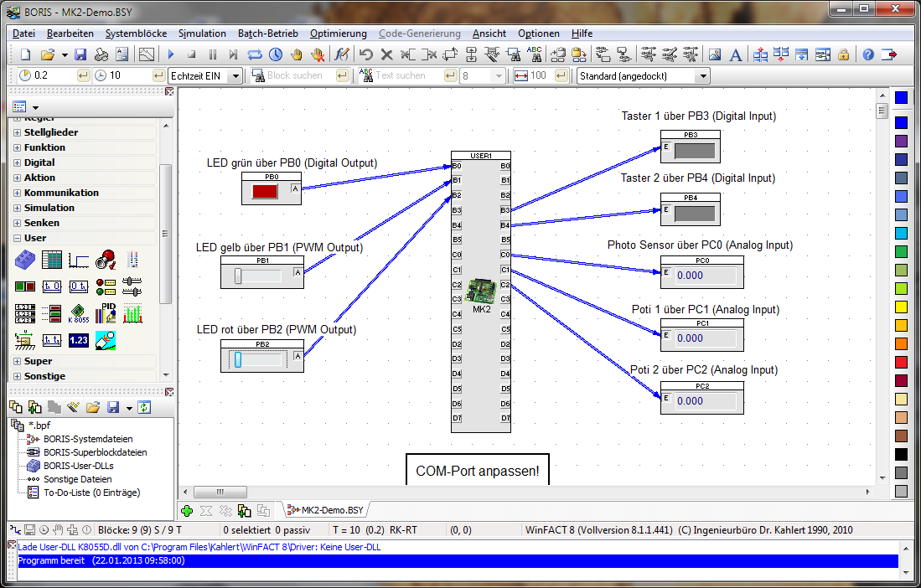
Task: Select the blue Lego brick user block
Action: coord(25,259)
